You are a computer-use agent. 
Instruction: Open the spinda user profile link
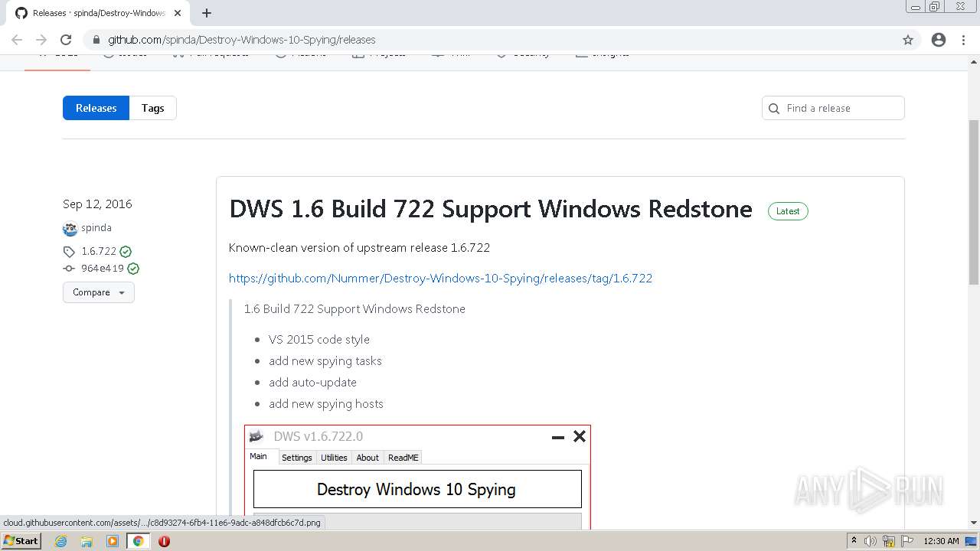point(96,228)
